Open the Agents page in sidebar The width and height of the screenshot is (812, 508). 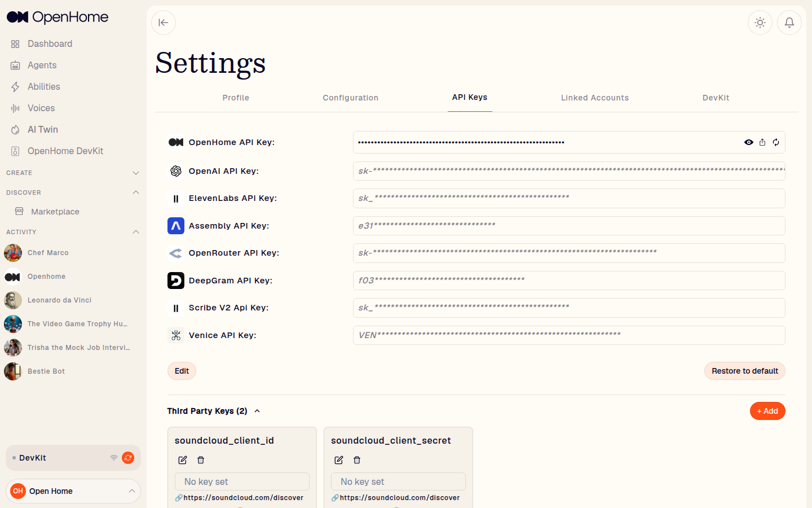coord(42,65)
